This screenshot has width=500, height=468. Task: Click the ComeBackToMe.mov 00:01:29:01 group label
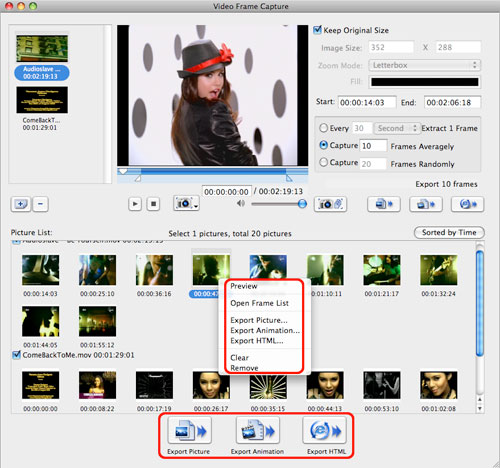(x=78, y=355)
